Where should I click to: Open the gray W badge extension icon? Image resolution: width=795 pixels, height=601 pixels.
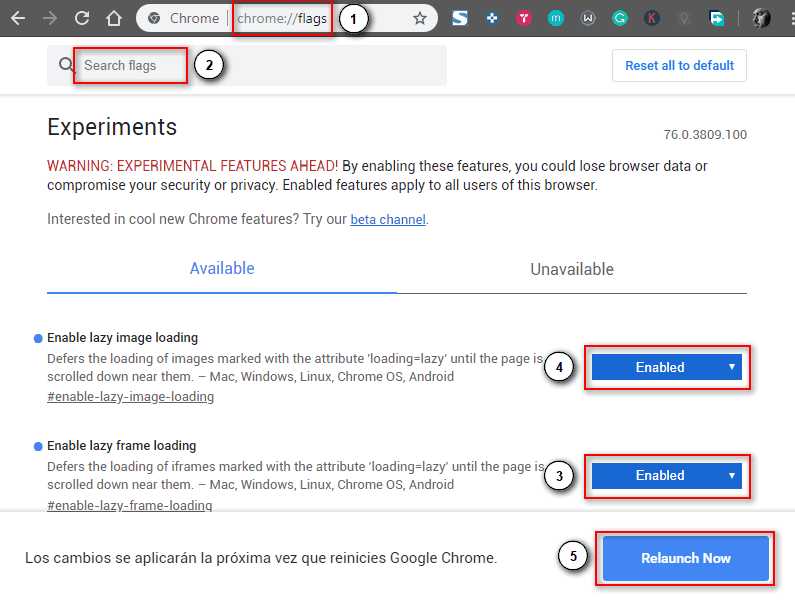click(x=588, y=19)
